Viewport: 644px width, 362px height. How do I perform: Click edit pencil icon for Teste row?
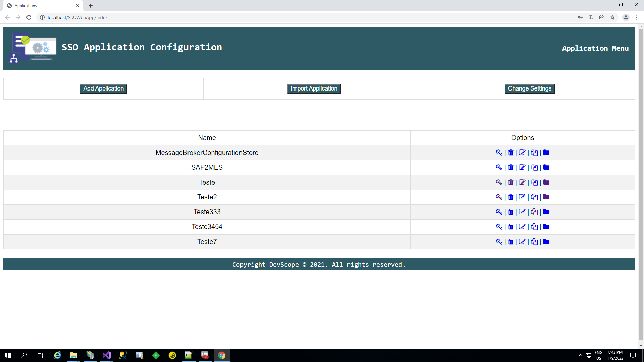(522, 182)
